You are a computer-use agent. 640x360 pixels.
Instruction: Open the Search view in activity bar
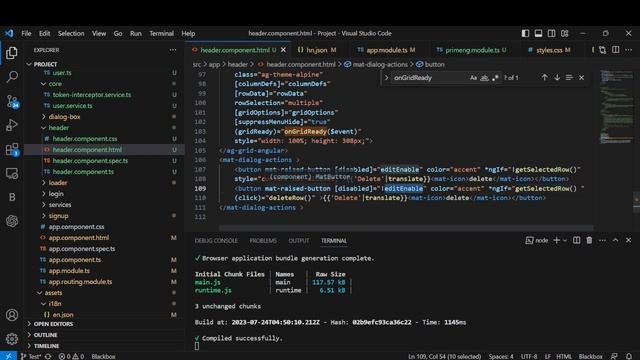pos(12,76)
